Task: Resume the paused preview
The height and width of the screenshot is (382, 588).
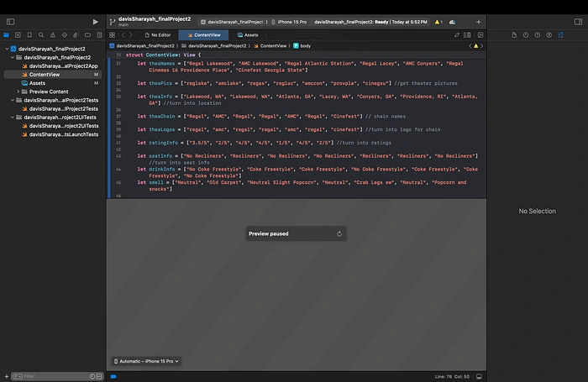Action: click(339, 234)
